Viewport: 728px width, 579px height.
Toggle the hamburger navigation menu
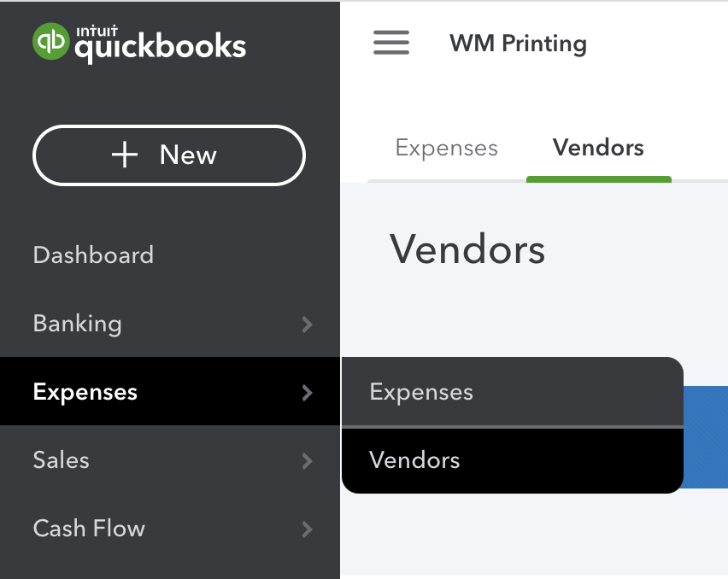(x=391, y=42)
